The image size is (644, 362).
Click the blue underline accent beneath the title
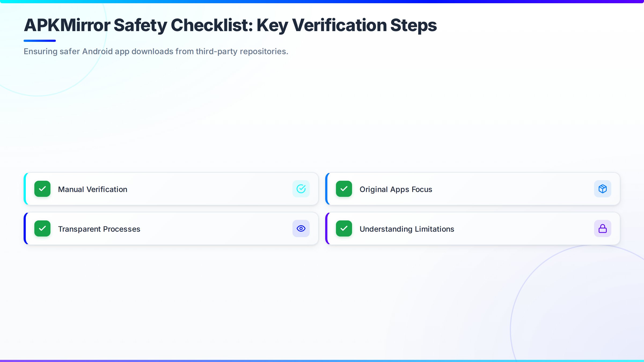tap(40, 41)
